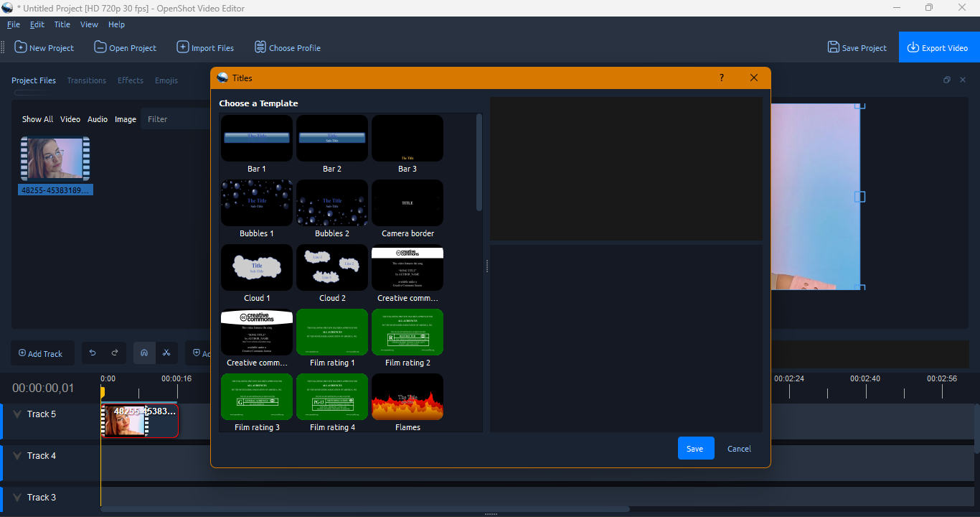Screen dimensions: 980x517
Task: Open the View menu
Action: click(89, 24)
